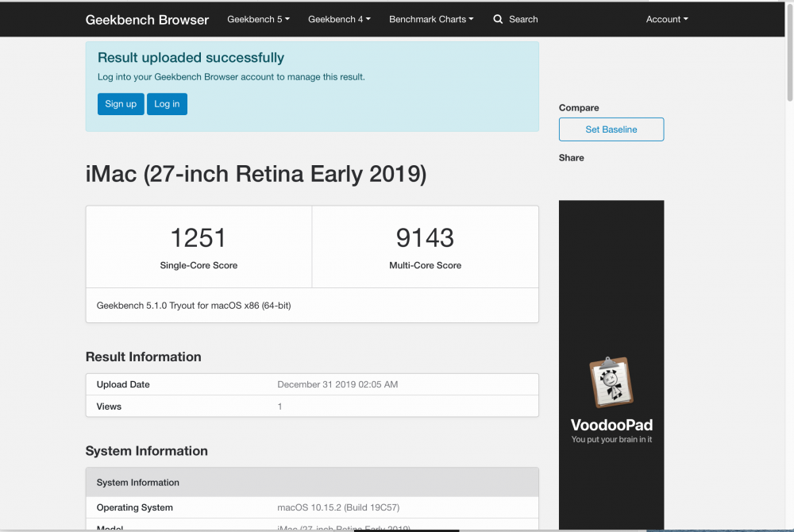Screen dimensions: 794x532
Task: Click the Views row label
Action: [x=109, y=407]
